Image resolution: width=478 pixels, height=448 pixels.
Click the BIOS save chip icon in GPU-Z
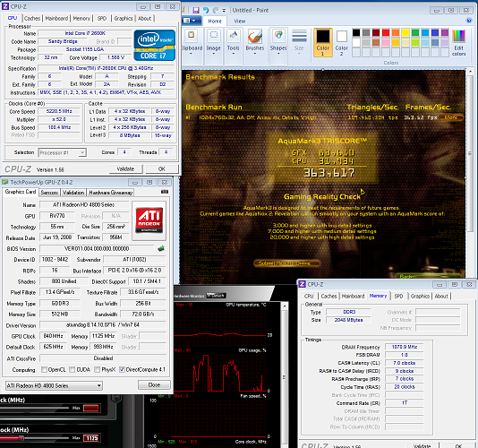pos(161,248)
